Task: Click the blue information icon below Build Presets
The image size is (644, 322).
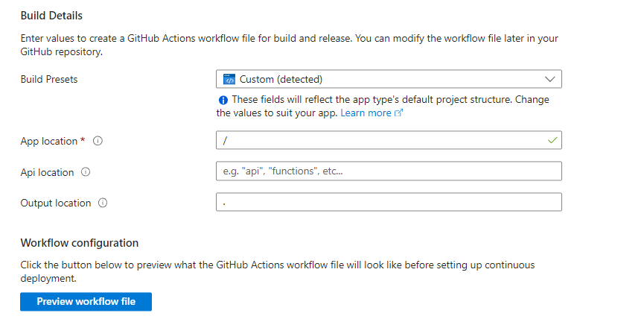Action: [x=223, y=100]
